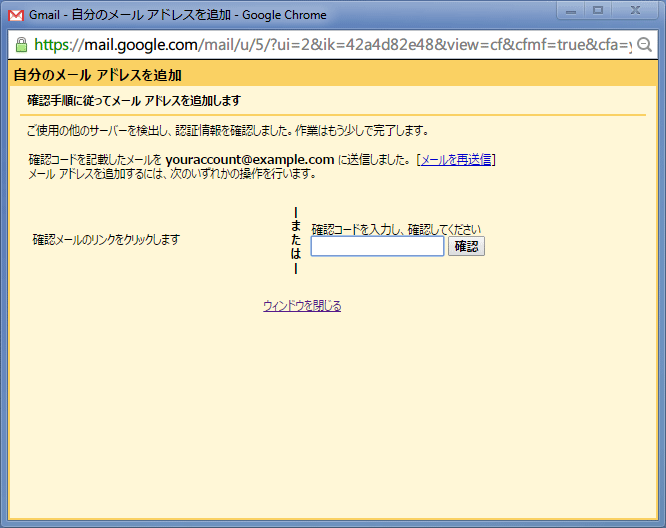Screen dimensions: 666x528
Task: Minimize the Gmail popup window
Action: coord(573,10)
